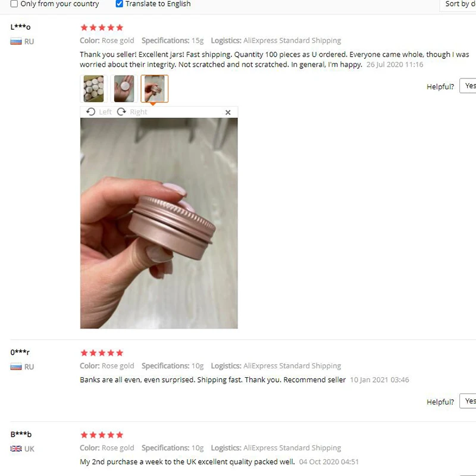Close the enlarged review photo

click(x=228, y=112)
